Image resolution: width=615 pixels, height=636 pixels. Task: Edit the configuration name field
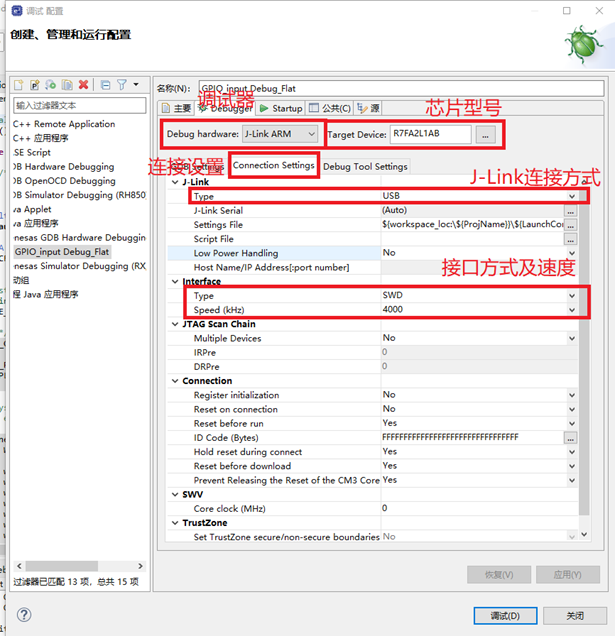[x=401, y=88]
